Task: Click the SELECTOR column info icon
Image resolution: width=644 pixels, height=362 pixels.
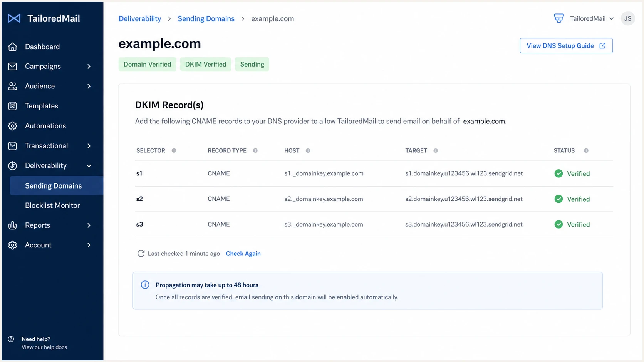Action: 174,150
